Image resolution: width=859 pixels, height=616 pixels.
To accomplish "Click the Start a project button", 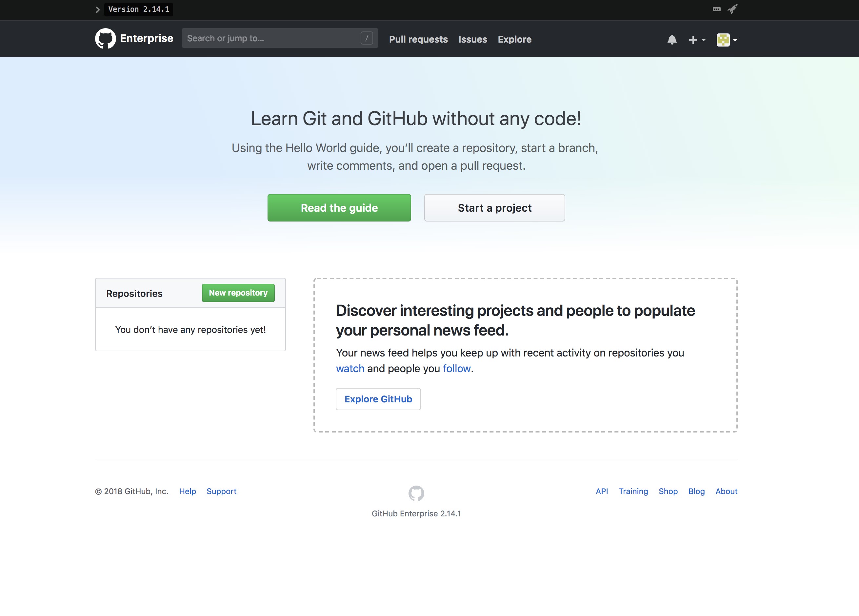I will point(494,208).
